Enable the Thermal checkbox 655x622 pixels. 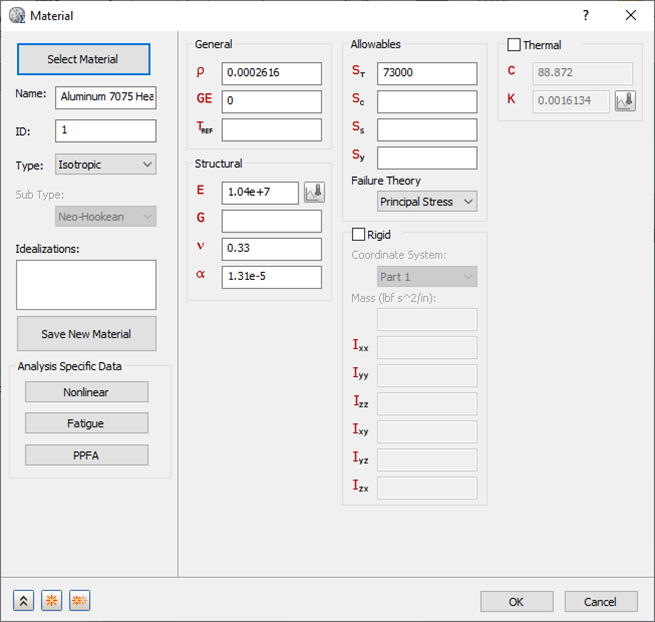(514, 45)
